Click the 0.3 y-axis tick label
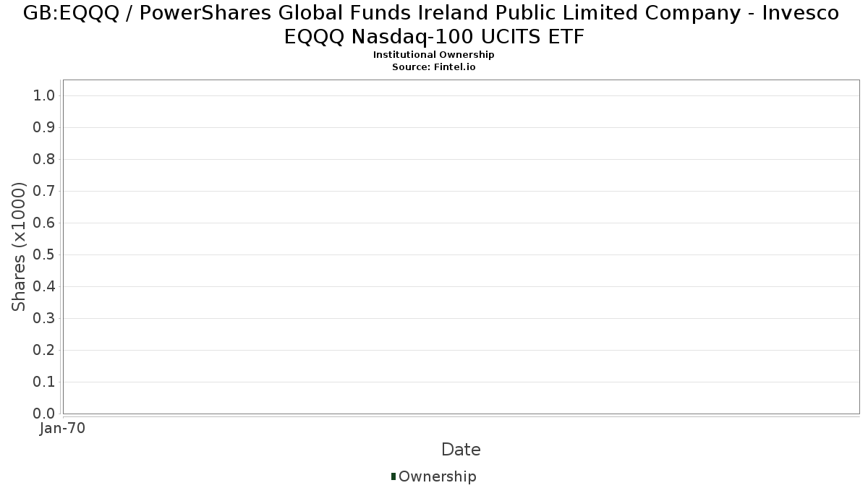 click(45, 319)
